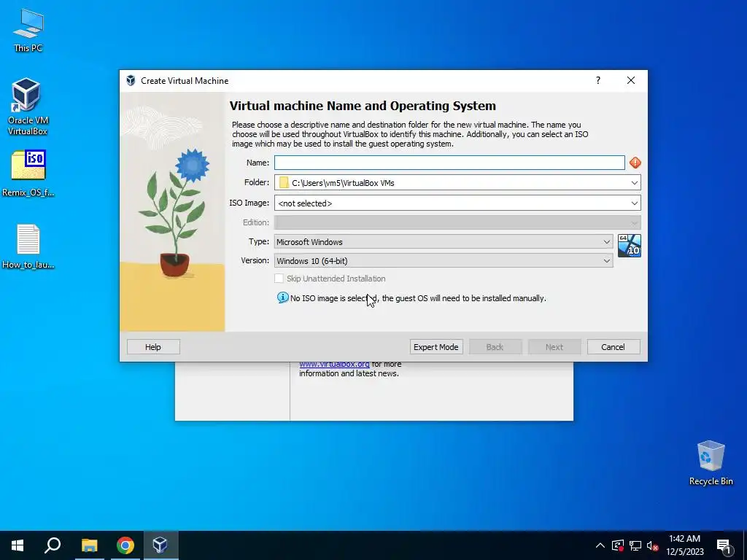
Task: Click the Back button
Action: pyautogui.click(x=495, y=347)
